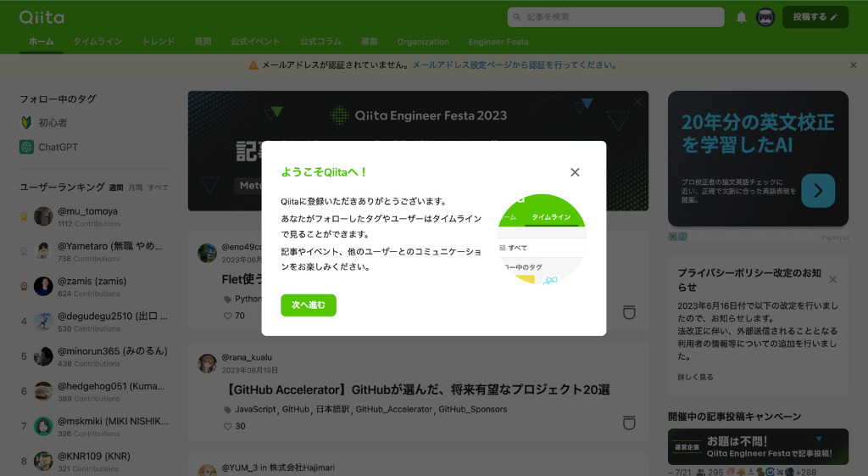This screenshot has height=476, width=868.
Task: Open @mskmiki user profile
Action: pyautogui.click(x=113, y=421)
